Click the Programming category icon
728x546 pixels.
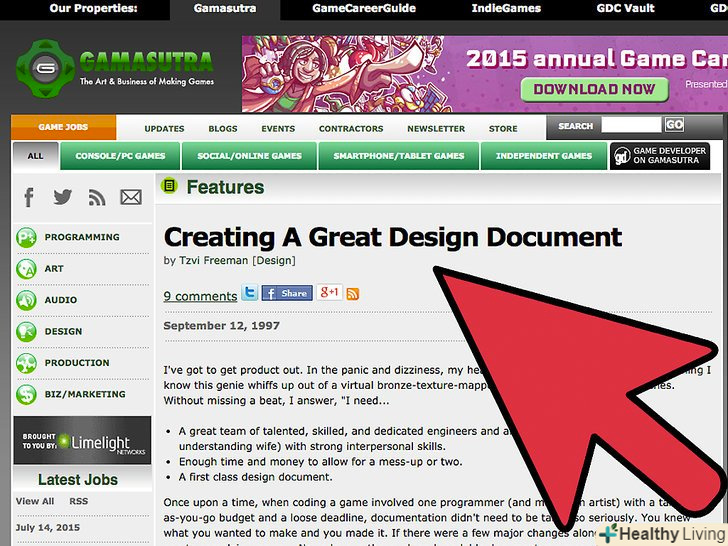(26, 237)
